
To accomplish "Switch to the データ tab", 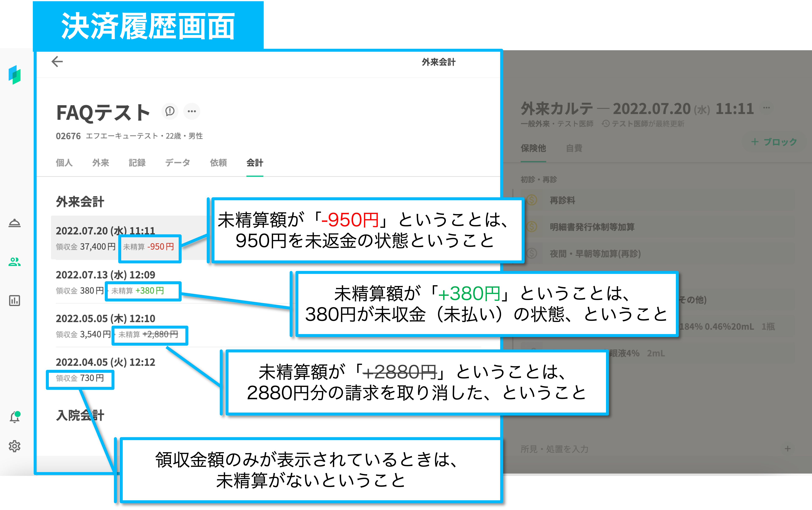I will [x=177, y=163].
